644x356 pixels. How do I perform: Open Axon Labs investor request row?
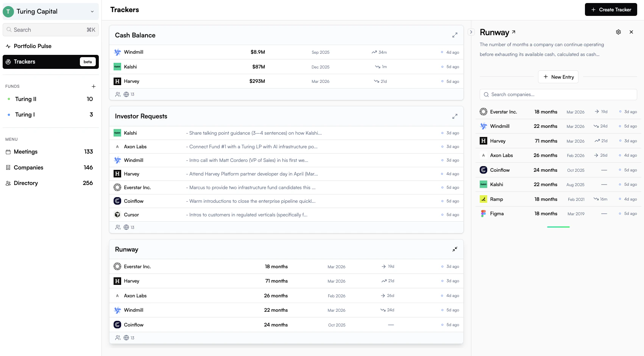(x=286, y=146)
